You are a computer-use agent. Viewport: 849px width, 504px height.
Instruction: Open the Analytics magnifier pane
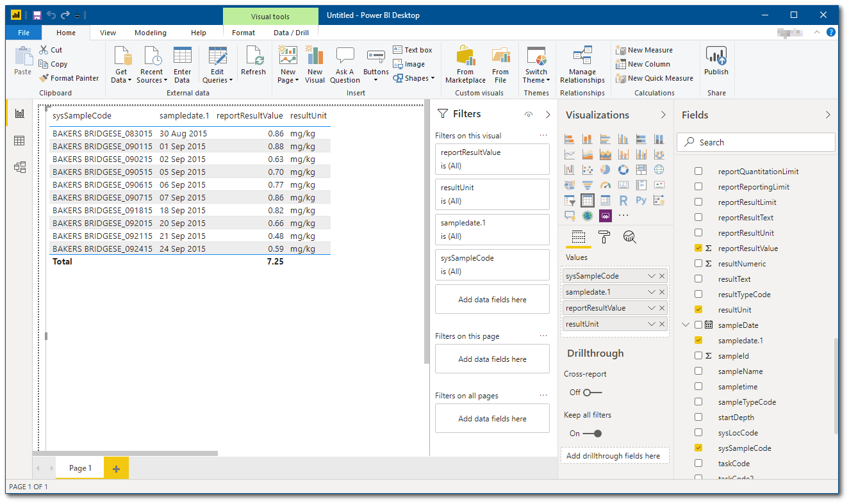click(629, 237)
